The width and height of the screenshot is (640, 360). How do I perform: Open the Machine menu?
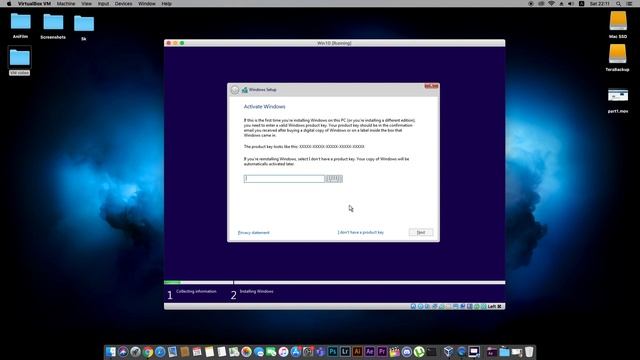coord(66,4)
